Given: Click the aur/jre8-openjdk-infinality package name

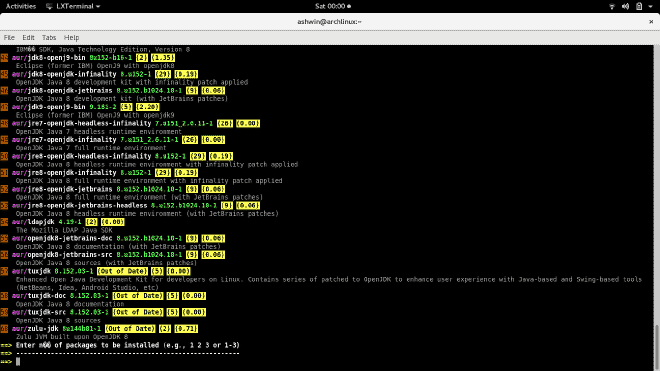Looking at the screenshot, I should pos(64,173).
